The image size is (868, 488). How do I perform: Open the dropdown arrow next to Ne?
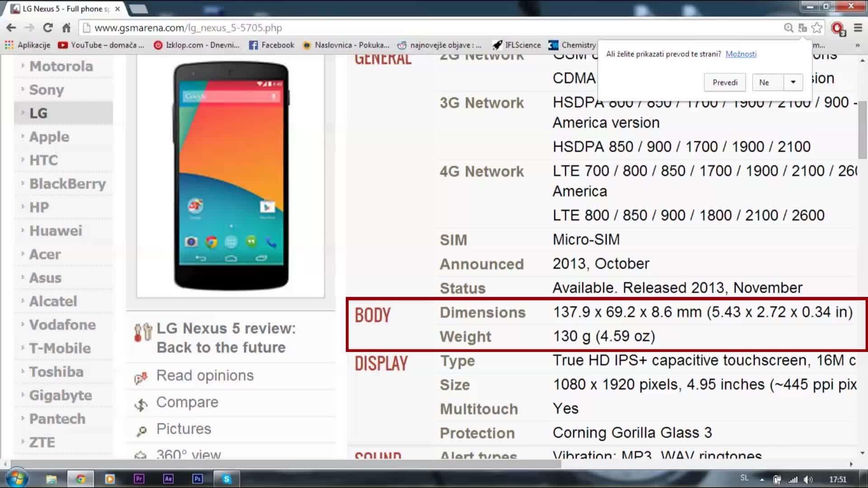pyautogui.click(x=793, y=82)
